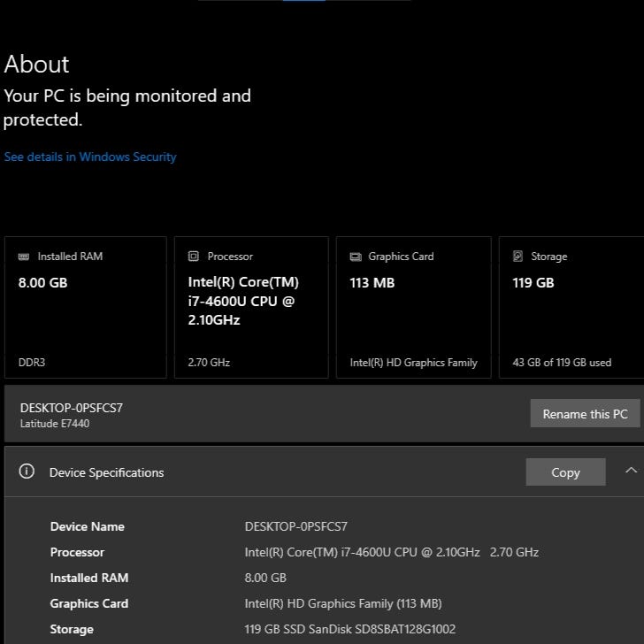The image size is (644, 644).
Task: Open See details in Windows Security link
Action: tap(90, 157)
